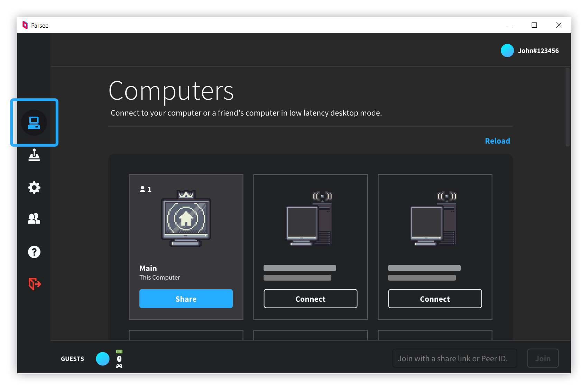Connect to the second computer
Image resolution: width=588 pixels, height=391 pixels.
(310, 299)
